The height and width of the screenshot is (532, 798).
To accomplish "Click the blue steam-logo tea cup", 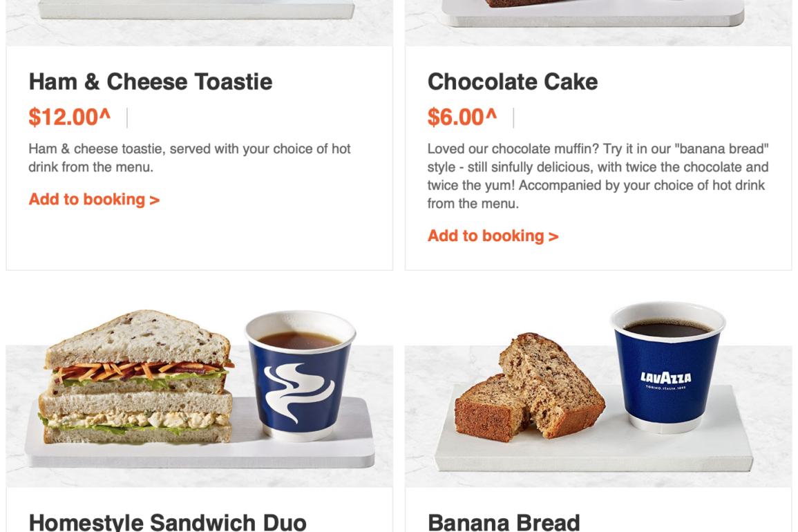I will (301, 375).
